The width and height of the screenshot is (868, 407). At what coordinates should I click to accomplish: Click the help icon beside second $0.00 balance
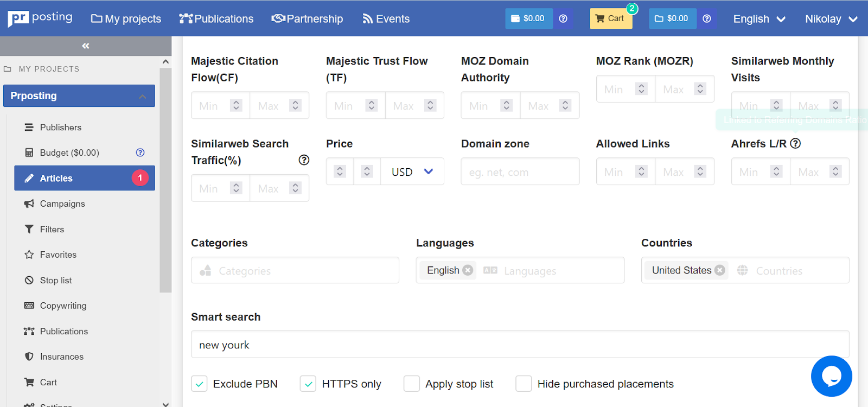(707, 18)
